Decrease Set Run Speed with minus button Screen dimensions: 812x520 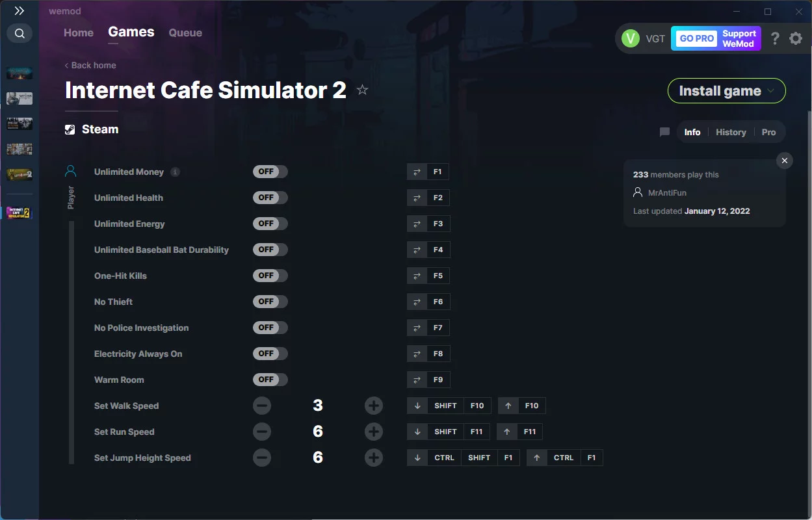[x=262, y=432]
